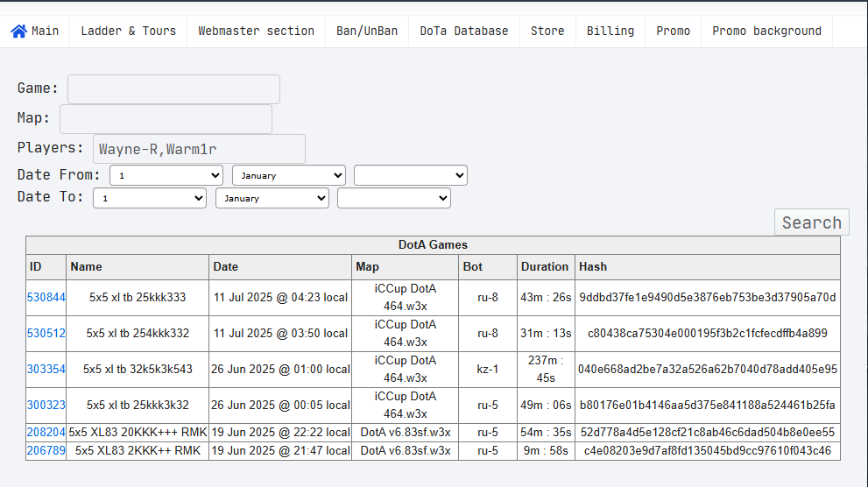Click game name 5x5 XL83 20KKK+++ RMK
Image resolution: width=868 pixels, height=487 pixels.
138,432
